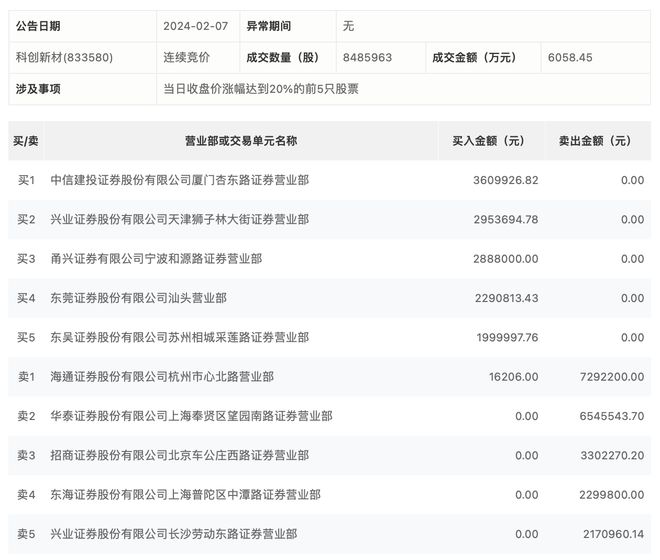The image size is (660, 560).
Task: Select the buy amount 2888000.00
Action: [506, 259]
